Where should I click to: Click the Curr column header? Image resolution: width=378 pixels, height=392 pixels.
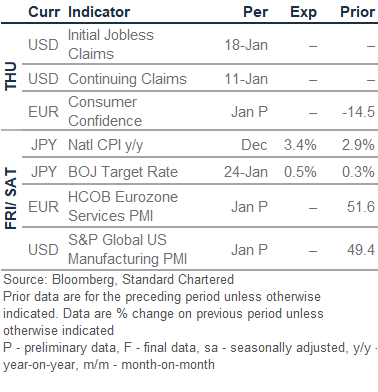(x=44, y=12)
